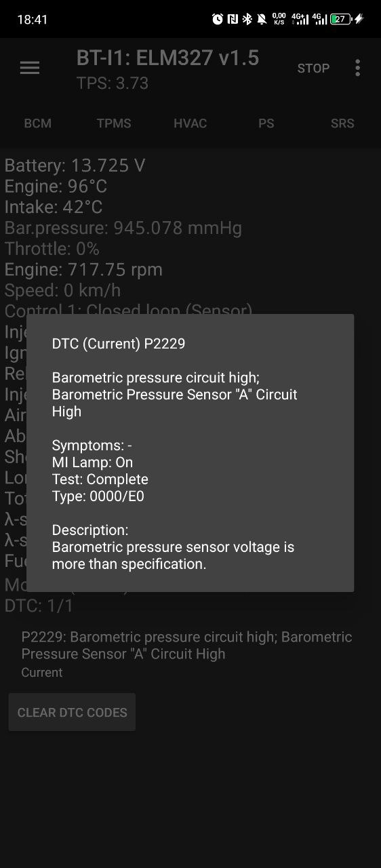Tap the battery level indicator icon
381x868 pixels.
click(340, 19)
